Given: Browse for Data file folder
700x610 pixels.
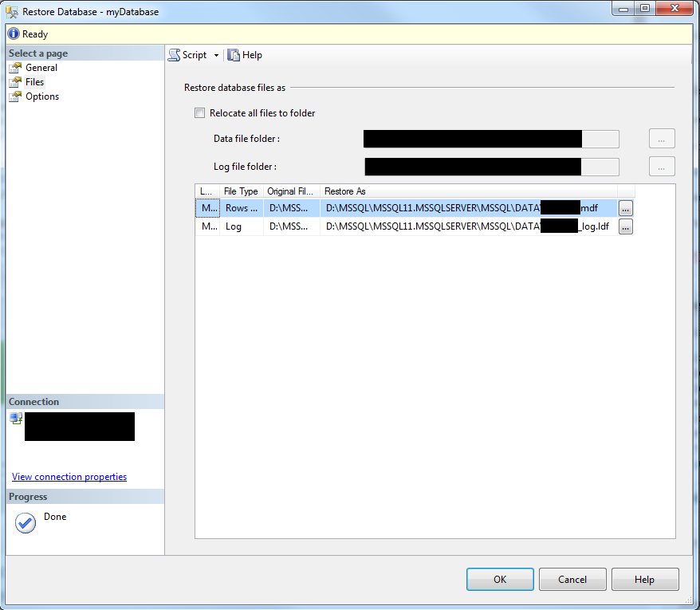Looking at the screenshot, I should point(662,139).
